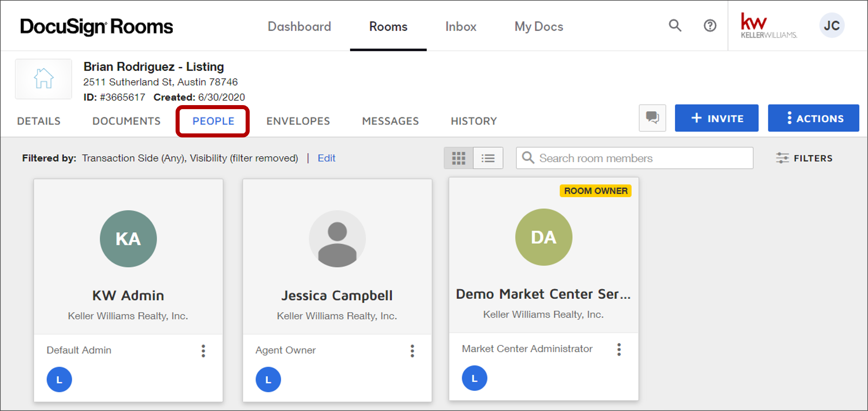Open three-dot menu for Market Center Administrator

(x=619, y=349)
